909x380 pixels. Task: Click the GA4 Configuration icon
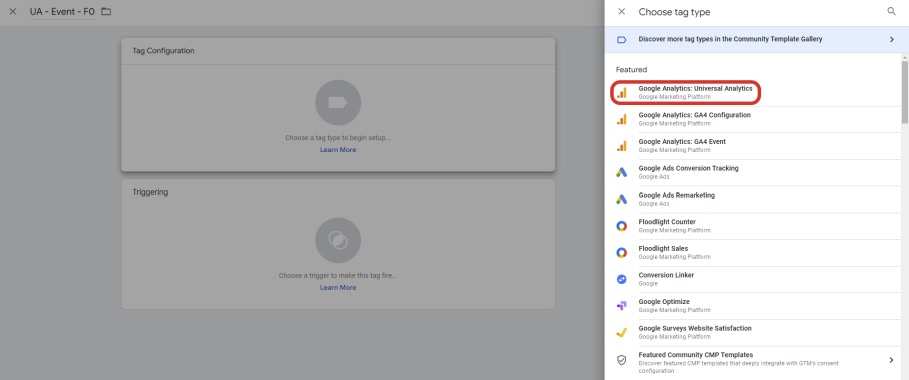click(621, 120)
